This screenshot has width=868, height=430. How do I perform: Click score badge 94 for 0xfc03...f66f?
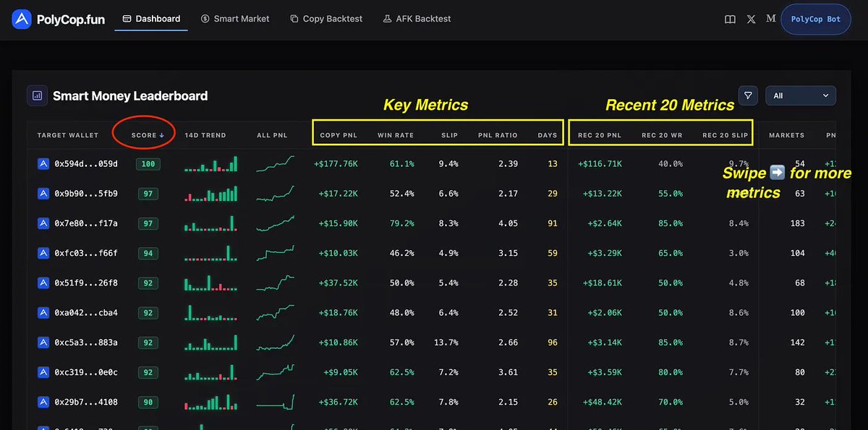coord(148,253)
